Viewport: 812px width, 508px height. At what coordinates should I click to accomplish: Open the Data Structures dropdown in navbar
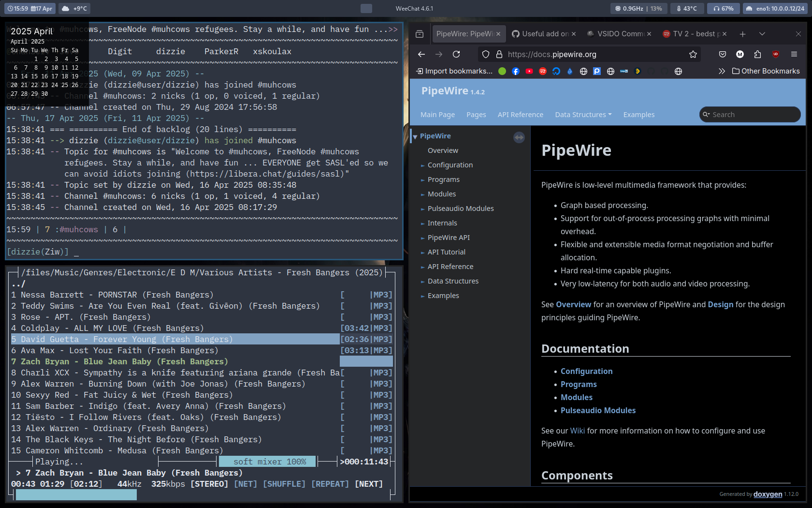coord(583,115)
